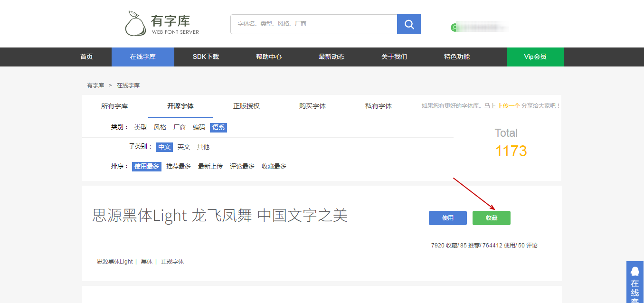The height and width of the screenshot is (303, 644).
Task: Filter category by 风格
Action: coord(160,127)
